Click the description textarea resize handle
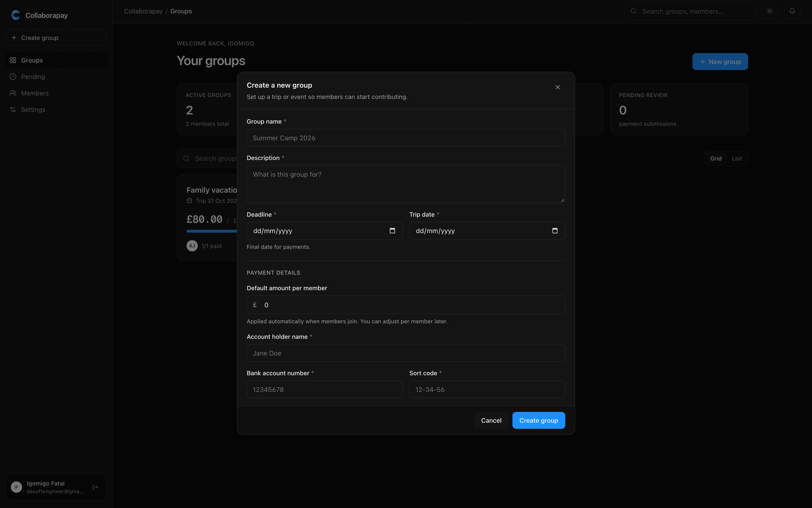Viewport: 812px width, 508px height. click(x=562, y=200)
